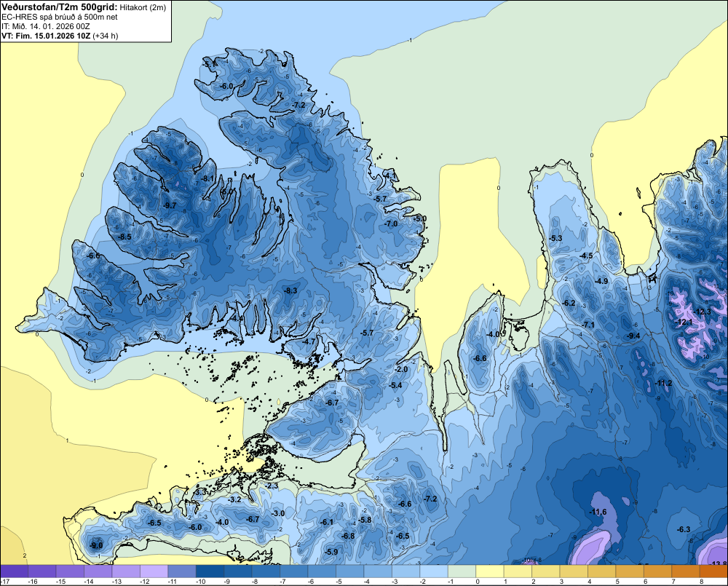Screen dimensions: 728x586
Task: Click the '-7.1' temperature label
Action: 588,325
